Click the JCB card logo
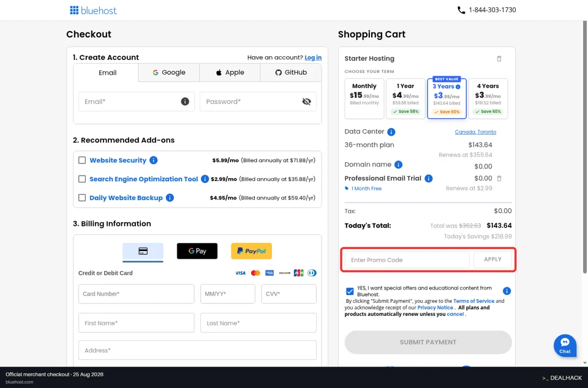The height and width of the screenshot is (388, 588). coord(298,273)
